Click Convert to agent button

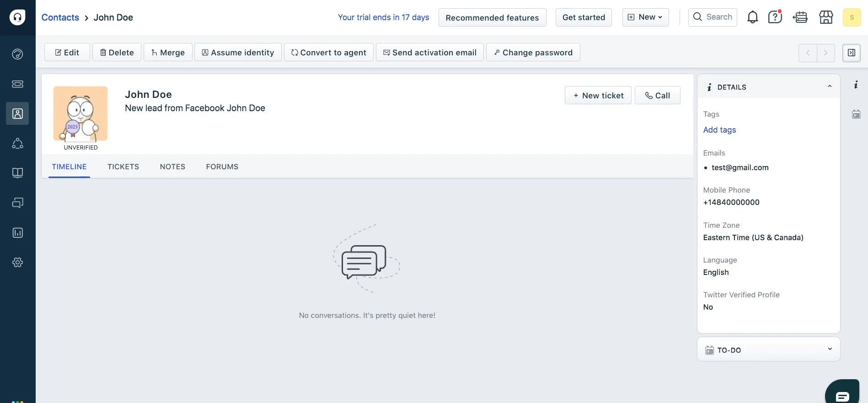tap(329, 53)
